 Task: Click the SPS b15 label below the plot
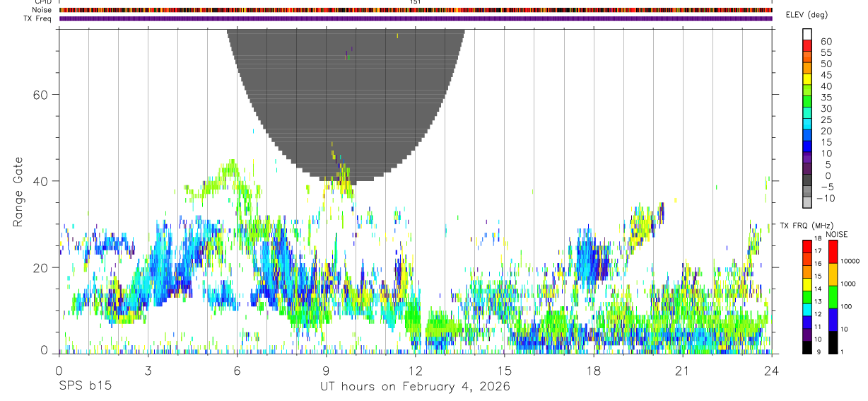click(85, 387)
